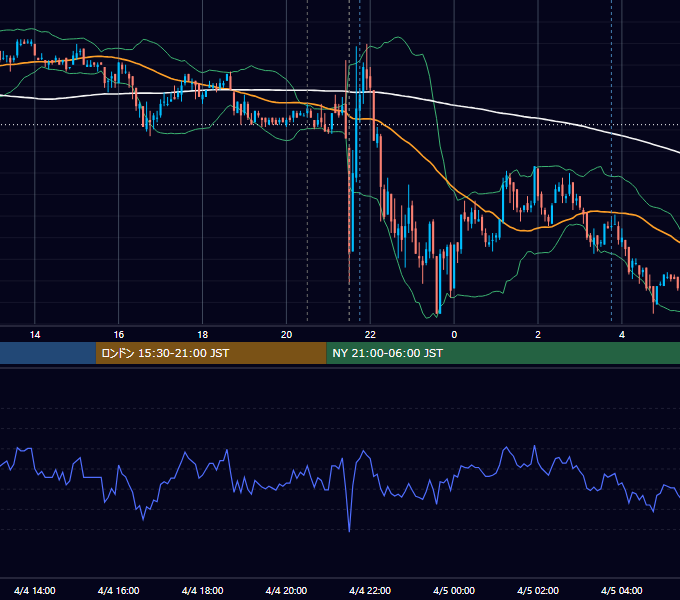Click the 16 hour label on price chart axis
The width and height of the screenshot is (680, 600).
pos(118,335)
